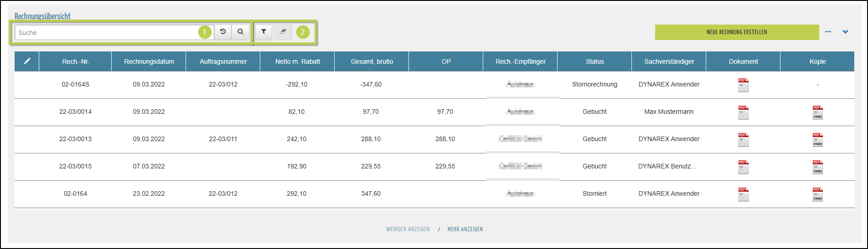
Task: Sort by Rechnungsdatum column header
Action: [x=149, y=61]
